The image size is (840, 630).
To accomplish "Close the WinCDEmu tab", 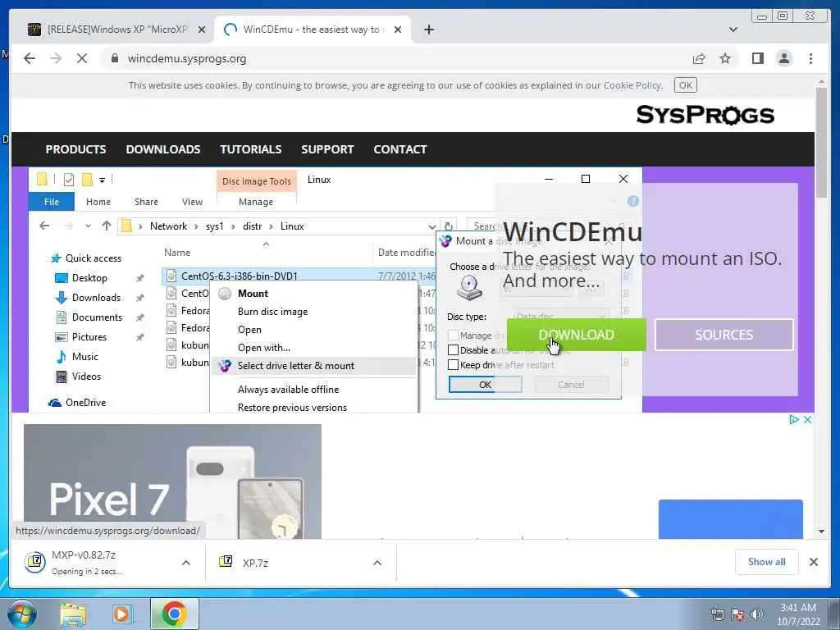I will [x=398, y=30].
